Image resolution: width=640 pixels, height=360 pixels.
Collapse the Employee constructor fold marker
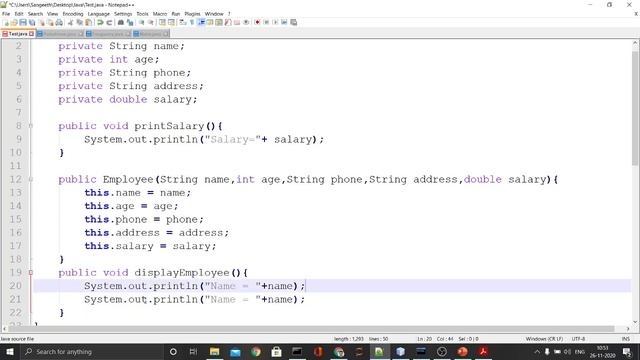pos(31,179)
